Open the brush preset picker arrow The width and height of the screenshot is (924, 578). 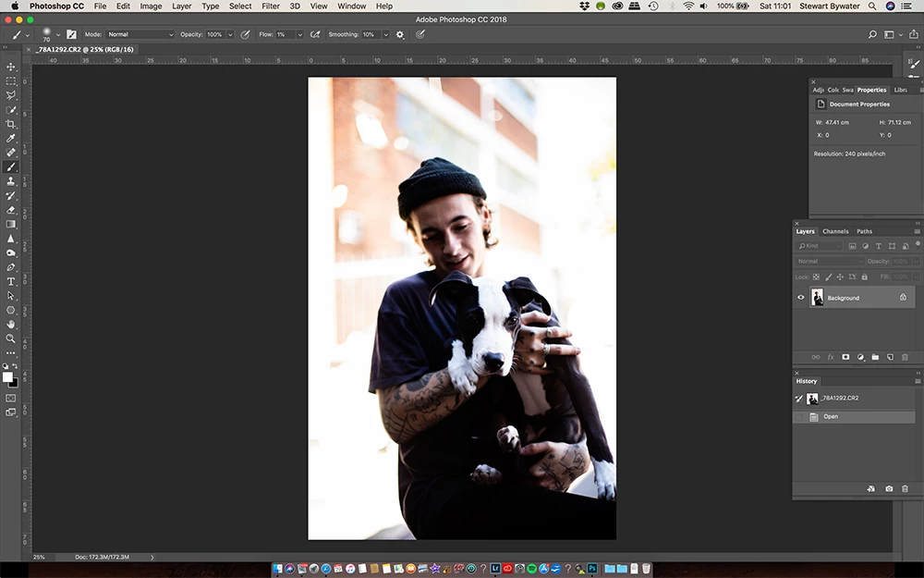(57, 35)
